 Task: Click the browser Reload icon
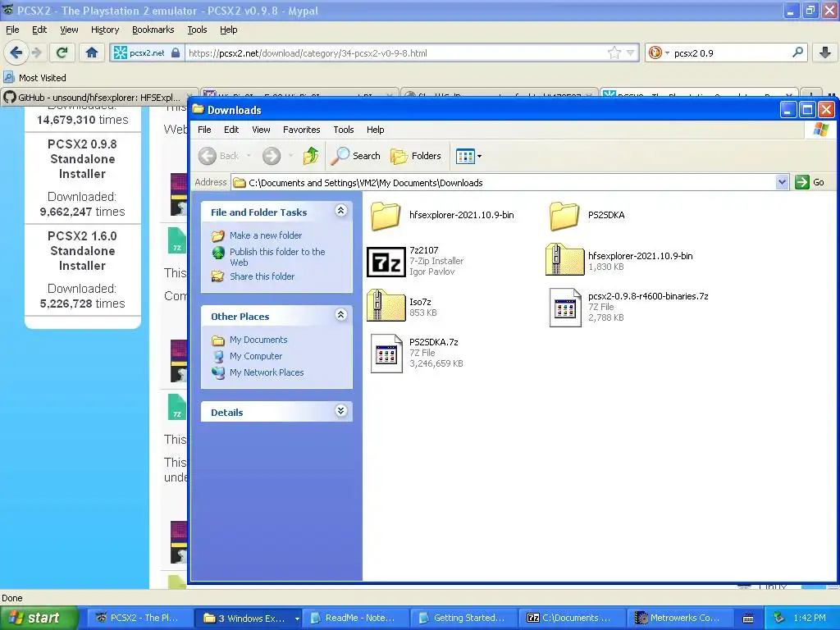pos(62,52)
